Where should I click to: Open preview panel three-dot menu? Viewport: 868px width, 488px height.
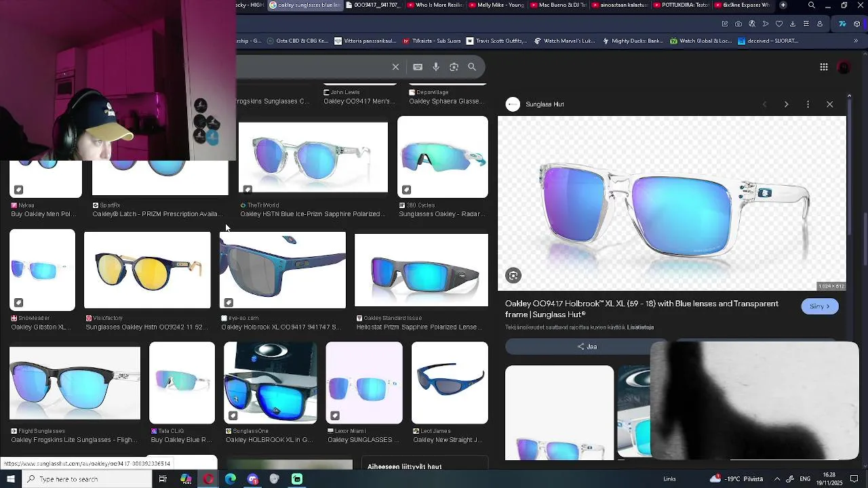pos(808,104)
